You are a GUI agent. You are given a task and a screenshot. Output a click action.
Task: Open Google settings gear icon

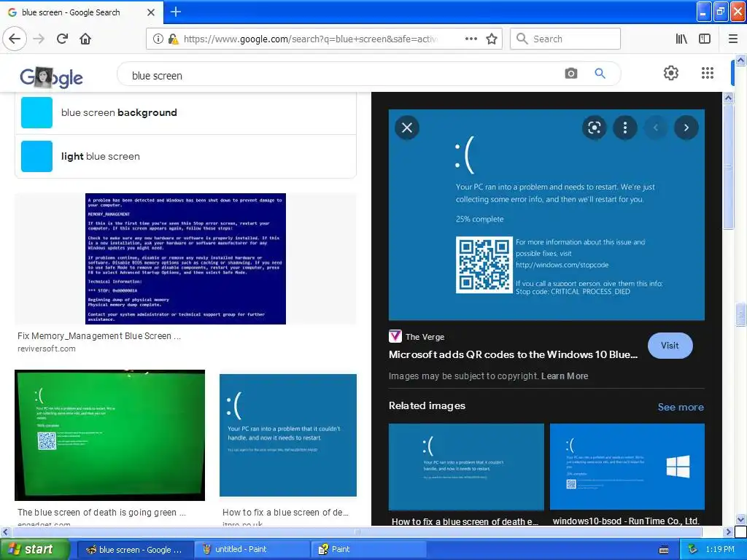pos(671,73)
